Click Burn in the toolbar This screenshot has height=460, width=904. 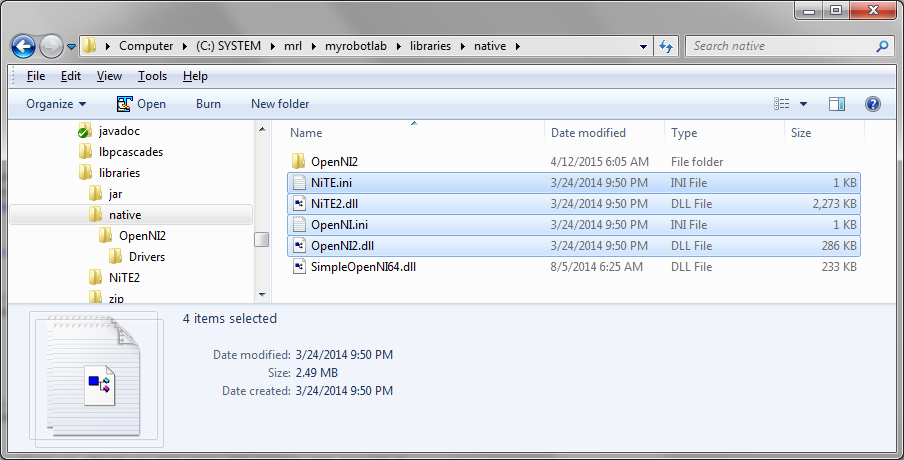pyautogui.click(x=208, y=104)
